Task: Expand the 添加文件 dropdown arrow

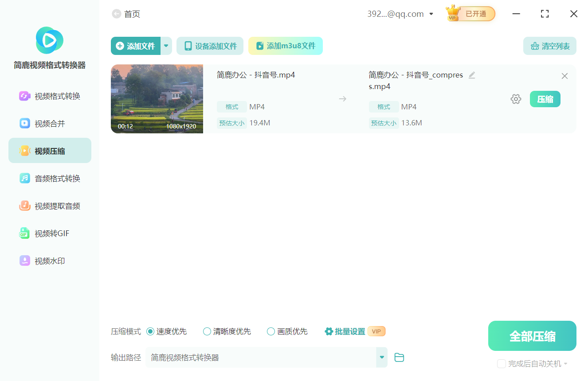Action: pyautogui.click(x=166, y=46)
